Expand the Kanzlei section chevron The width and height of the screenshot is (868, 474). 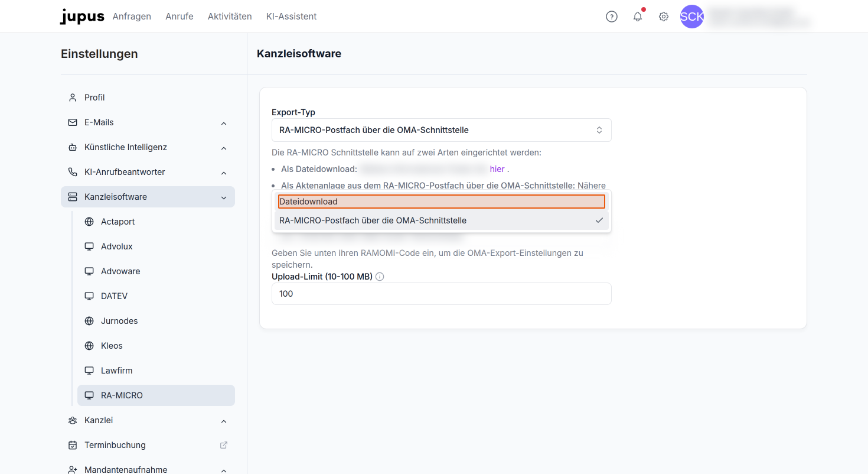click(224, 421)
